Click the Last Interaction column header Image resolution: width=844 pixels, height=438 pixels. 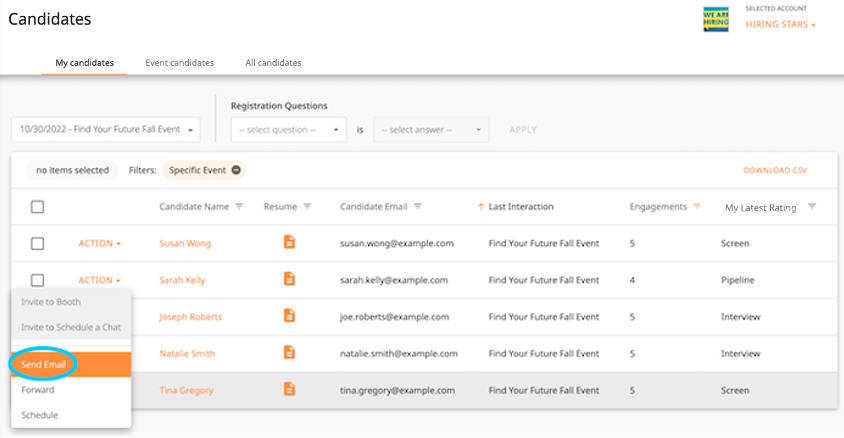pyautogui.click(x=521, y=207)
